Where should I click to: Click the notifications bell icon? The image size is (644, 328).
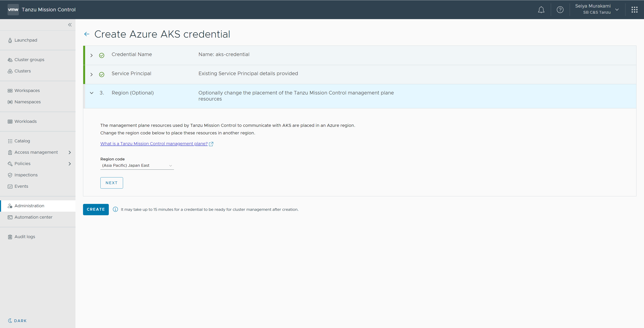(x=541, y=10)
